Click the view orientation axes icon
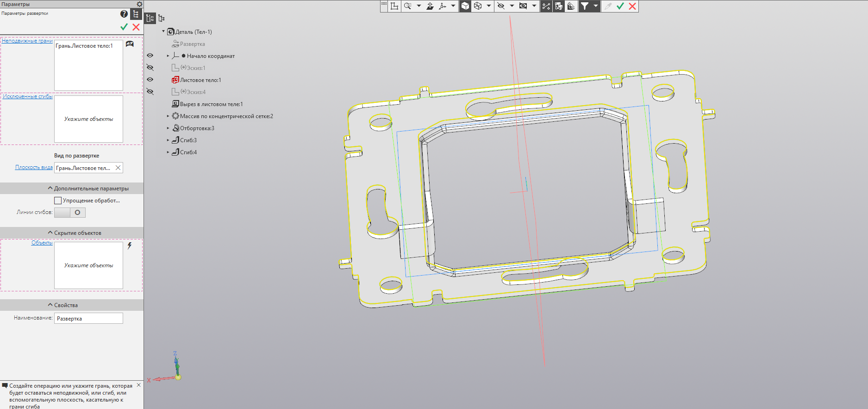 (442, 6)
